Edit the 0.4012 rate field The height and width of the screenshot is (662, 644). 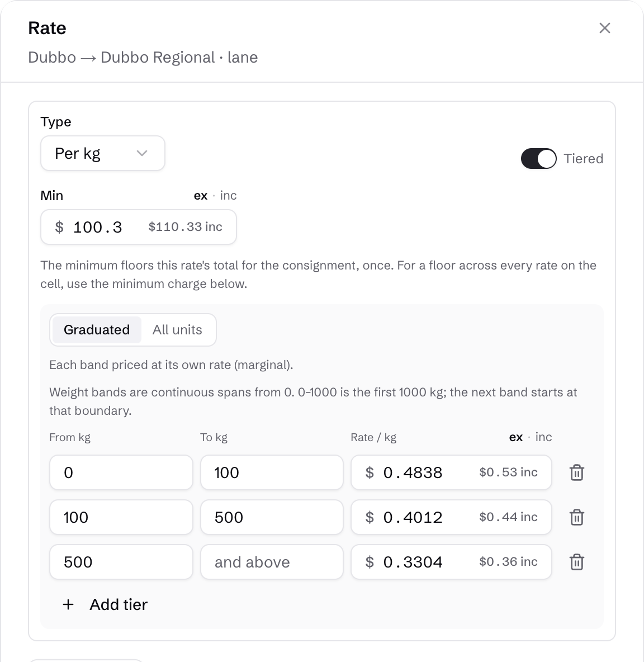(x=451, y=517)
